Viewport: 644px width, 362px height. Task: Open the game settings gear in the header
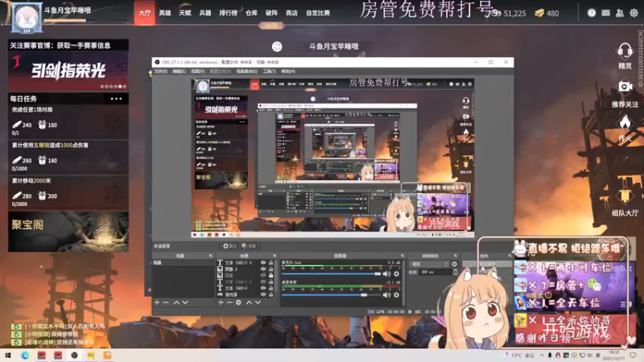click(x=634, y=13)
